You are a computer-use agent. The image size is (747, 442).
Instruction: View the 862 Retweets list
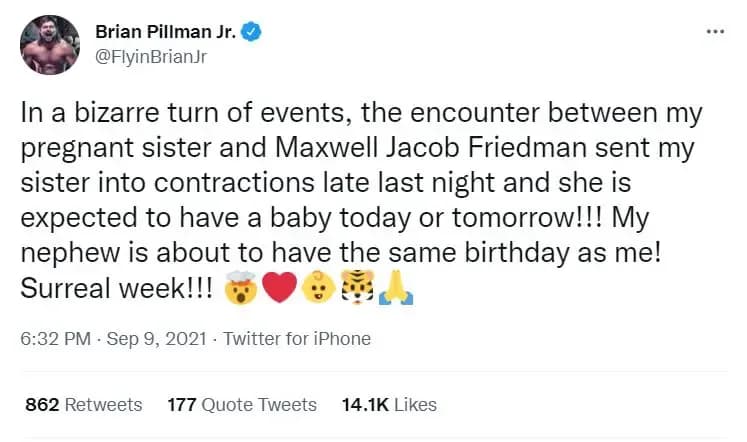tap(83, 405)
